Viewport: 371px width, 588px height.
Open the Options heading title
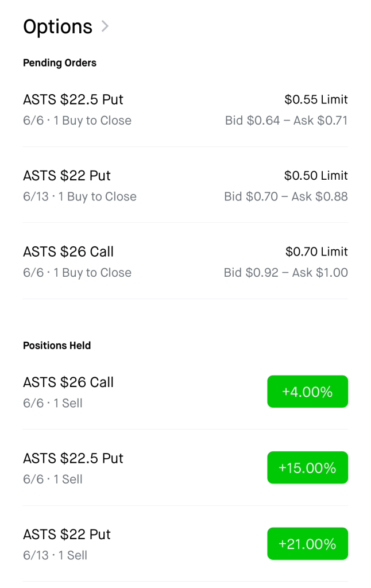pyautogui.click(x=57, y=26)
